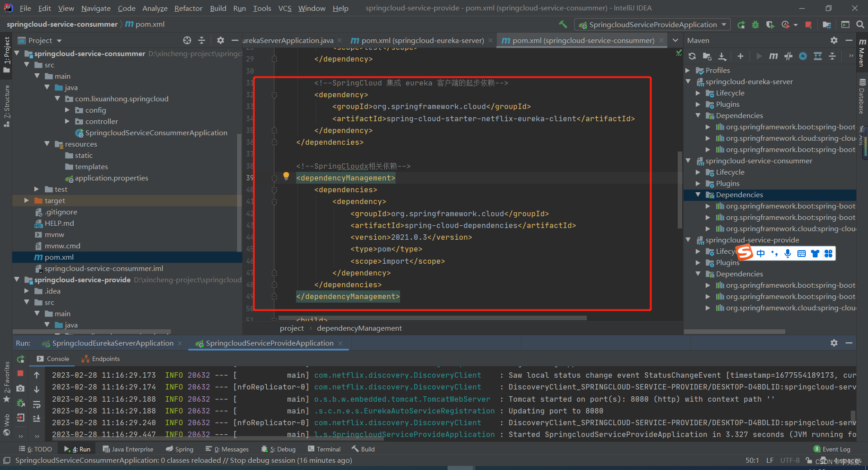The height and width of the screenshot is (470, 868).
Task: Expand Lifecycle under springcloud-service-consummer in Maven
Action: click(x=698, y=172)
